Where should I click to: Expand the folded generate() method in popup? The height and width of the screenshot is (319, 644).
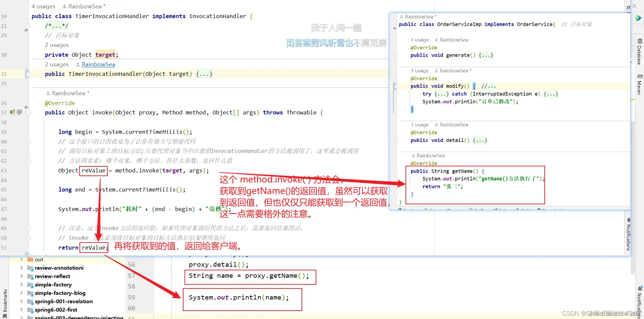[x=396, y=56]
